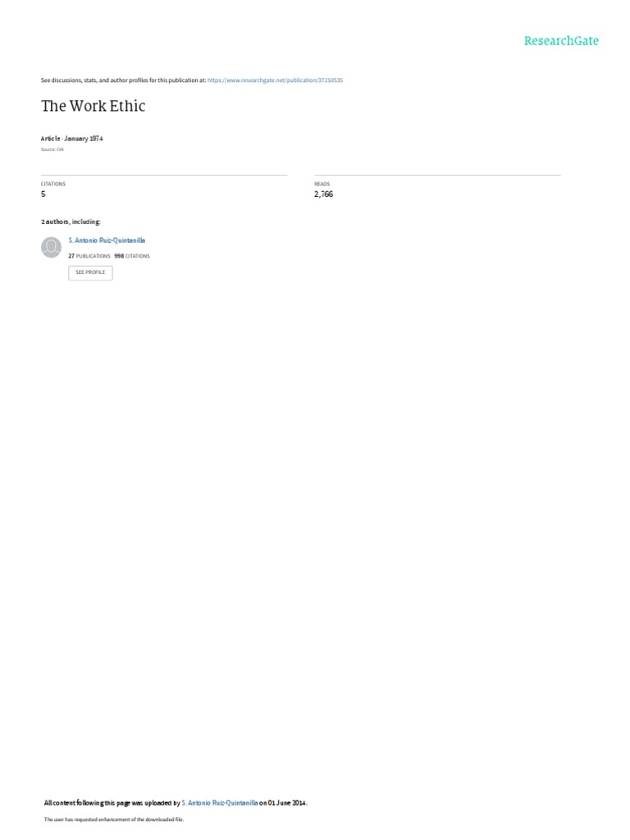Click the reads count 2,766
Viewport: 630px width, 840px height.
(x=323, y=194)
